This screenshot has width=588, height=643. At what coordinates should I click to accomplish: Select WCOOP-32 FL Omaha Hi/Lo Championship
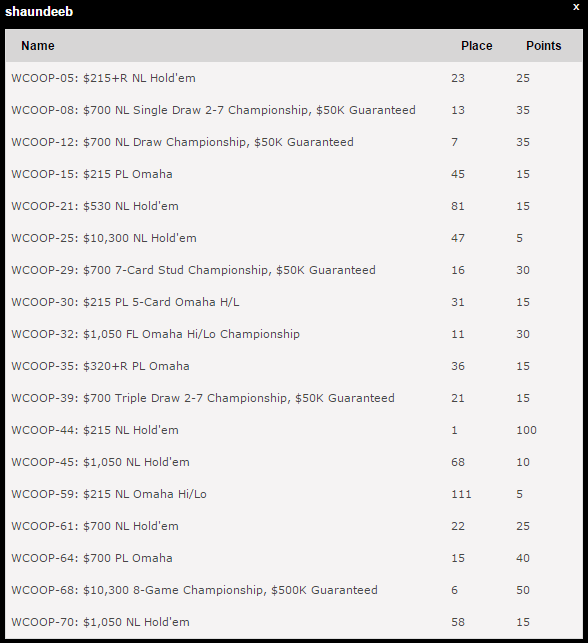[x=294, y=334]
